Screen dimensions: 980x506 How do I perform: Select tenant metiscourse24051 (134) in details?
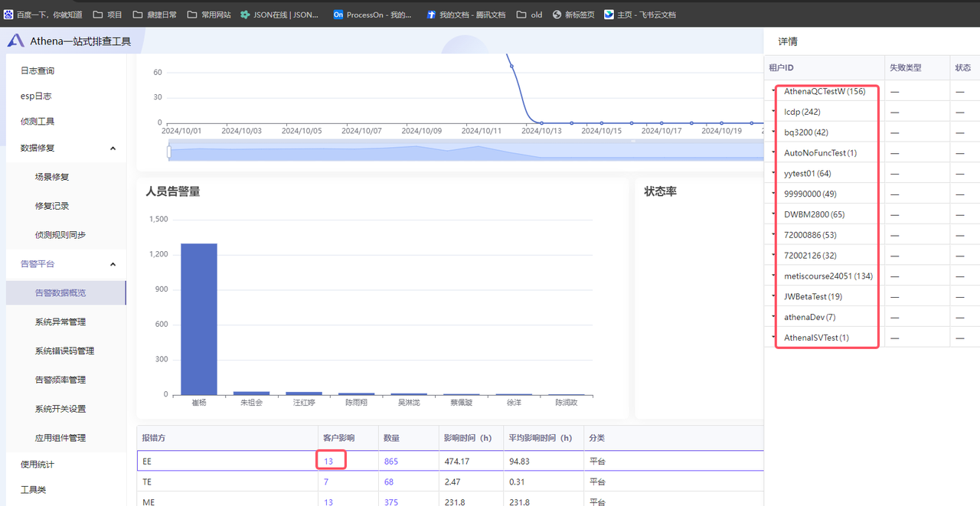point(828,276)
